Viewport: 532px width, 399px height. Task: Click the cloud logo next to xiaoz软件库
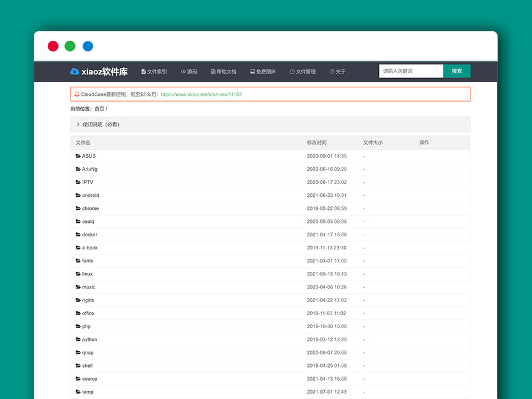tap(74, 70)
